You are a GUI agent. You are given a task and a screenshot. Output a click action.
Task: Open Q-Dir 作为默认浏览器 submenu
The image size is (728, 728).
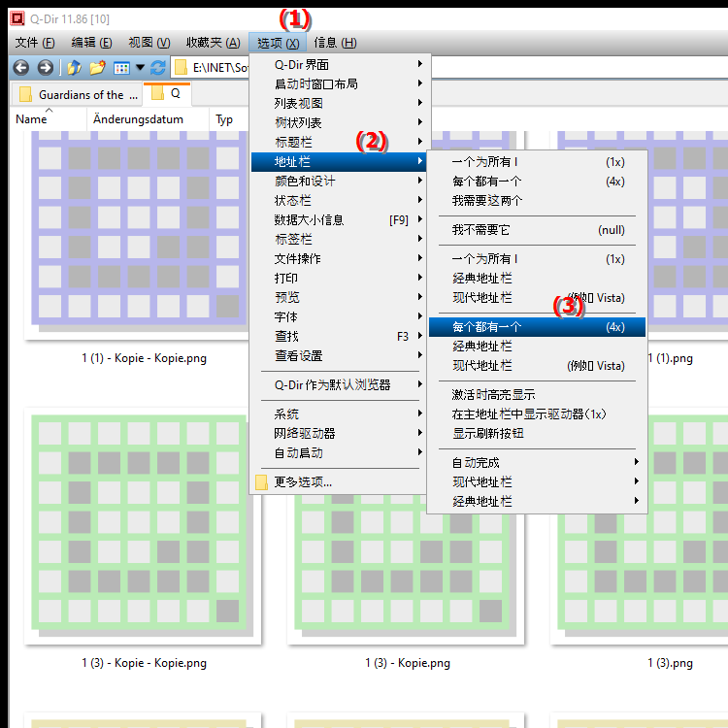(341, 385)
